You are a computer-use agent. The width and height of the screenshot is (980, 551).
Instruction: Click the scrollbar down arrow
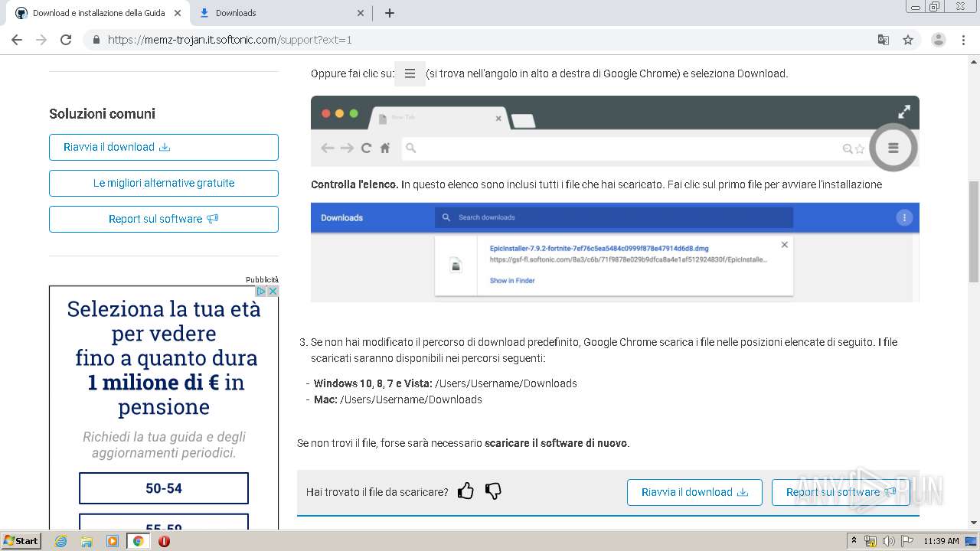click(x=974, y=523)
